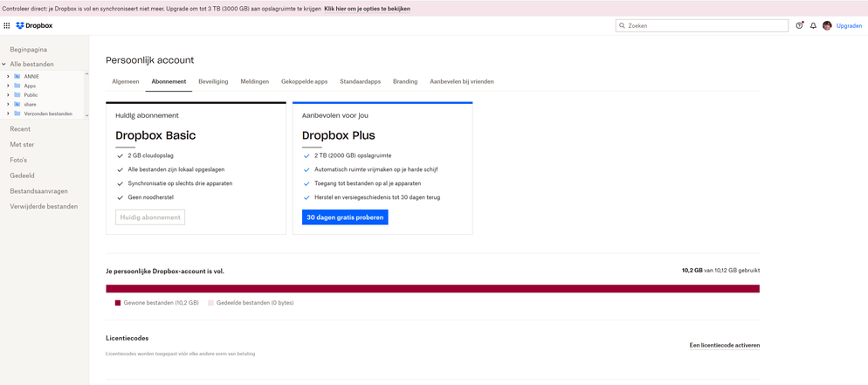Open the help question mark icon
This screenshot has height=385, width=868.
click(799, 25)
